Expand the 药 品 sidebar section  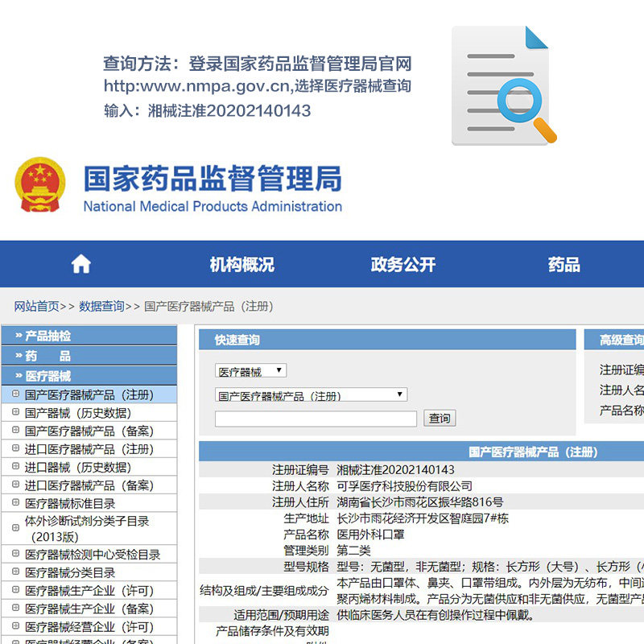pos(89,356)
